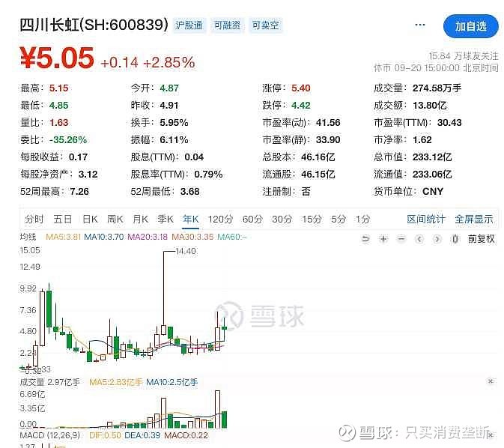504x448 pixels.
Task: Switch to the 季K quarterly chart tab
Action: tap(166, 220)
